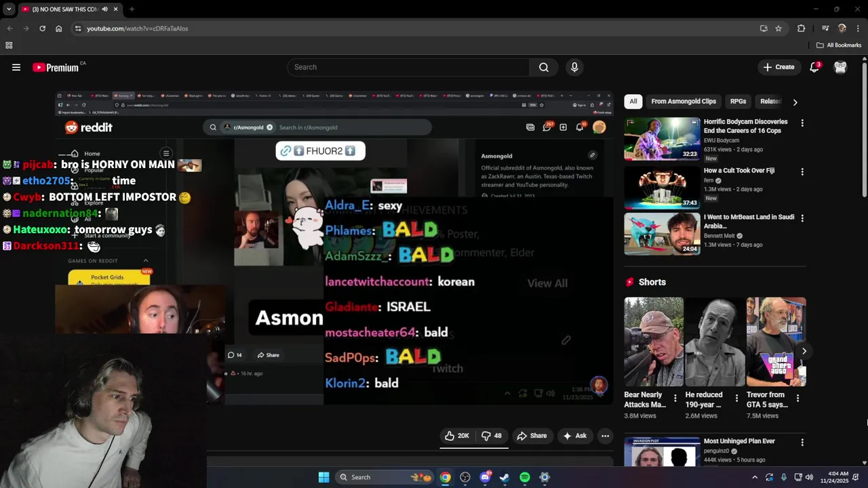Open options for Horrific Bodycam Discoveries video
This screenshot has height=488, width=868.
(802, 123)
